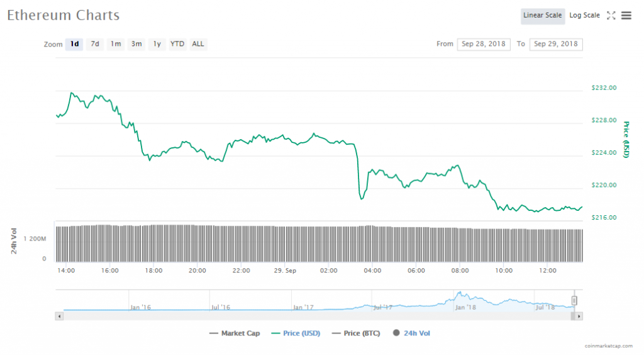The width and height of the screenshot is (644, 355).
Task: Show ALL historical data
Action: point(198,44)
